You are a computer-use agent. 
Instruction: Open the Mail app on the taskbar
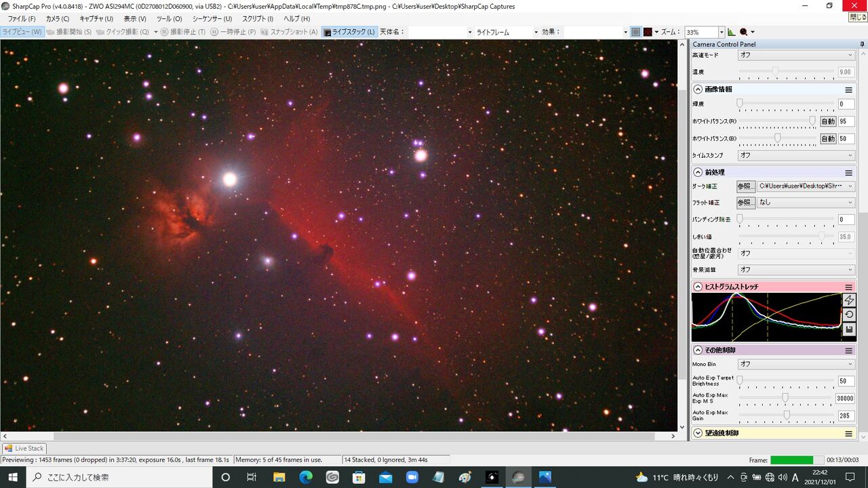(x=385, y=477)
